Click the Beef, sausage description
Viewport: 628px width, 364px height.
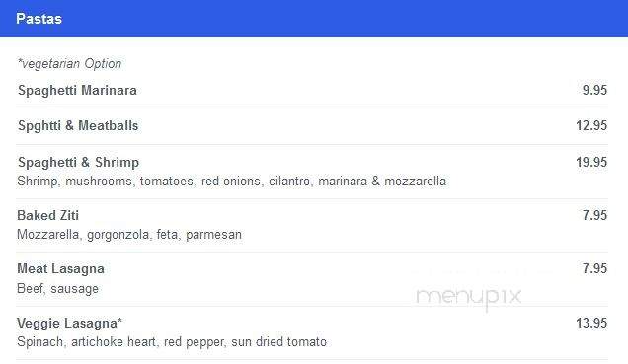point(57,288)
